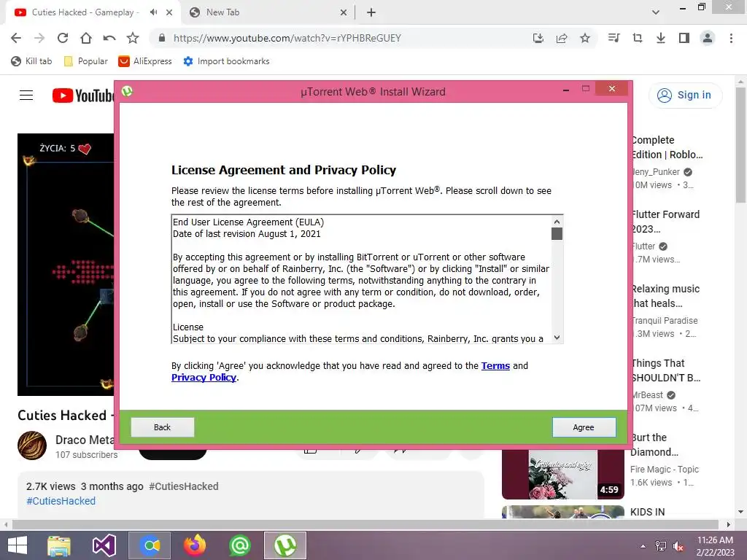
Task: Click the page horizontal scrollbar right arrow
Action: pyautogui.click(x=728, y=524)
